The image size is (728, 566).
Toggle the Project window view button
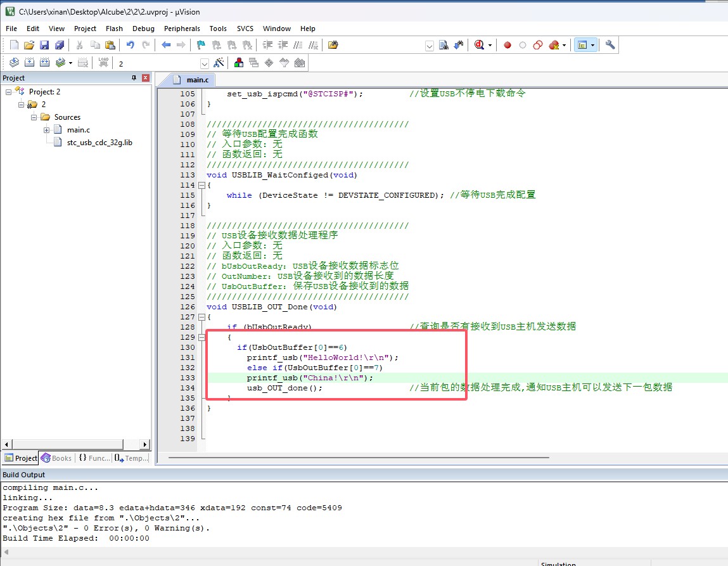[x=582, y=45]
